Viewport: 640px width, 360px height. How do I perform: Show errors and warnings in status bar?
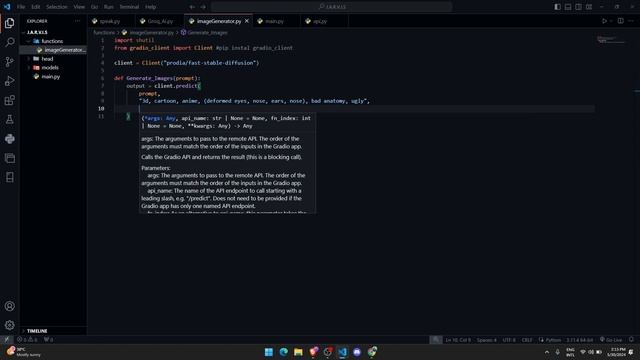(x=27, y=340)
